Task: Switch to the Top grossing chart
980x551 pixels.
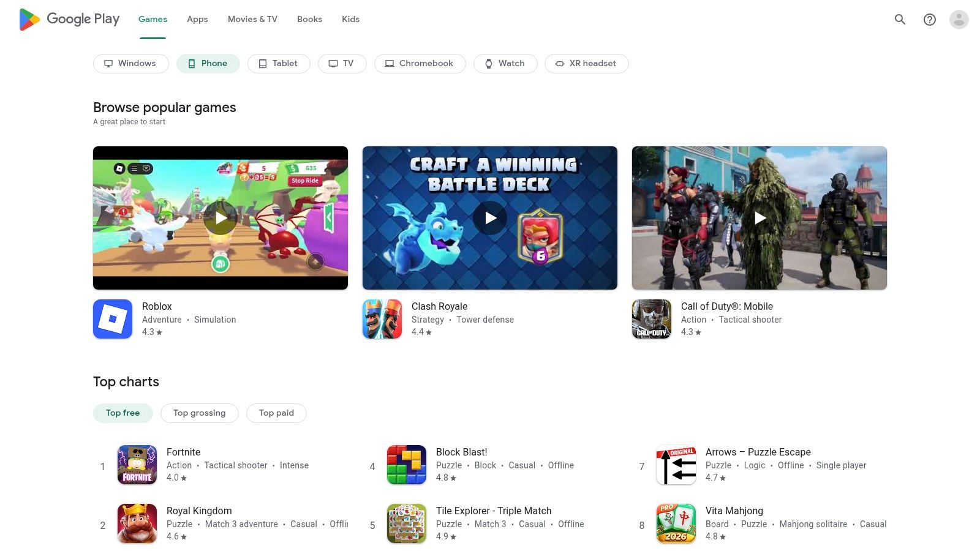Action: pos(199,413)
